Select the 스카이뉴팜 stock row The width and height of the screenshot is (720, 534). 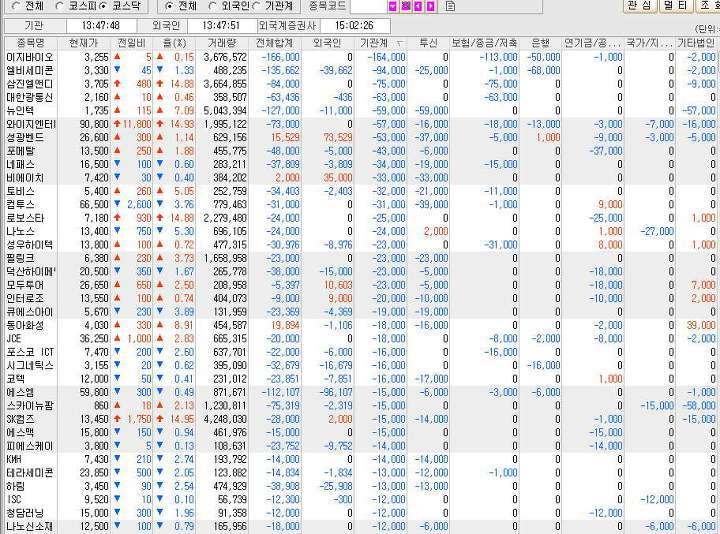tap(360, 405)
